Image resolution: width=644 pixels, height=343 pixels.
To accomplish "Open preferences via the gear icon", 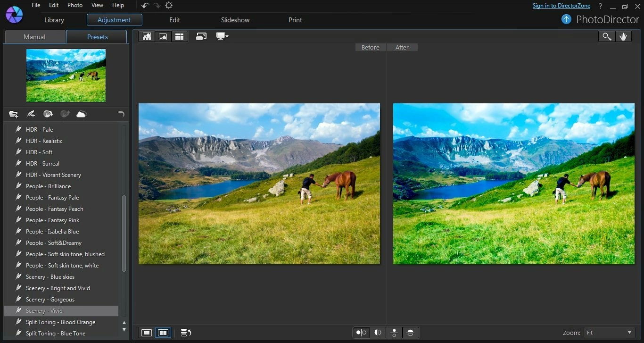I will tap(169, 6).
